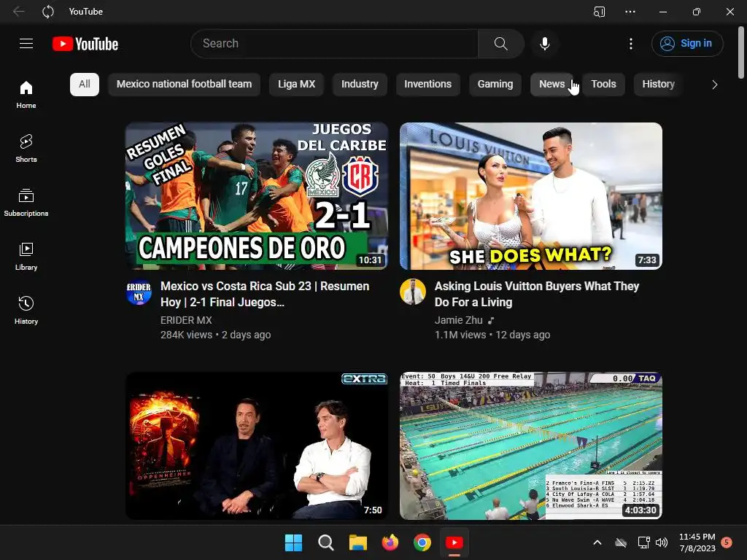Click the page vertical scrollbar
Image resolution: width=747 pixels, height=560 pixels.
pyautogui.click(x=741, y=52)
